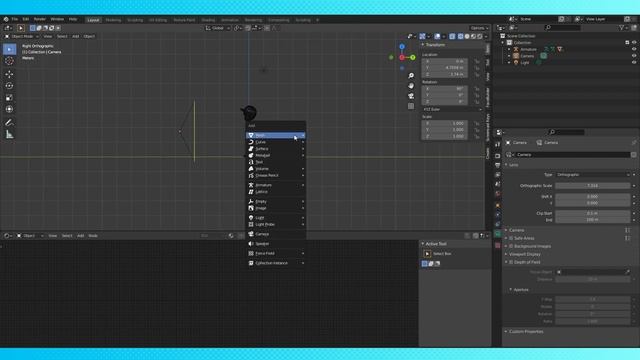
Task: Choose Camera in the Add menu
Action: click(276, 234)
